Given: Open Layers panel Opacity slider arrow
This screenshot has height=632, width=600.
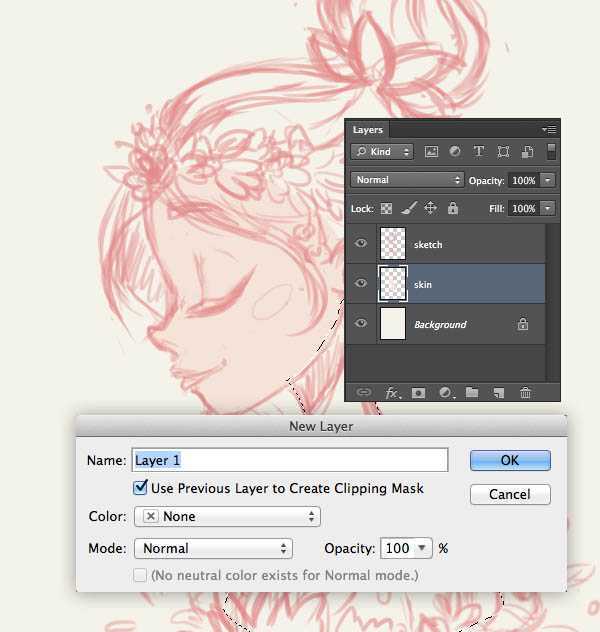Looking at the screenshot, I should (548, 180).
